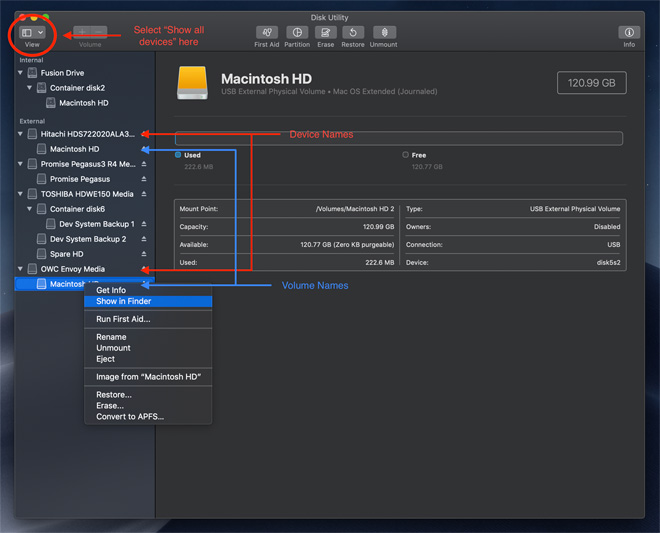Collapse the OWC Envoy Media device

click(x=20, y=269)
